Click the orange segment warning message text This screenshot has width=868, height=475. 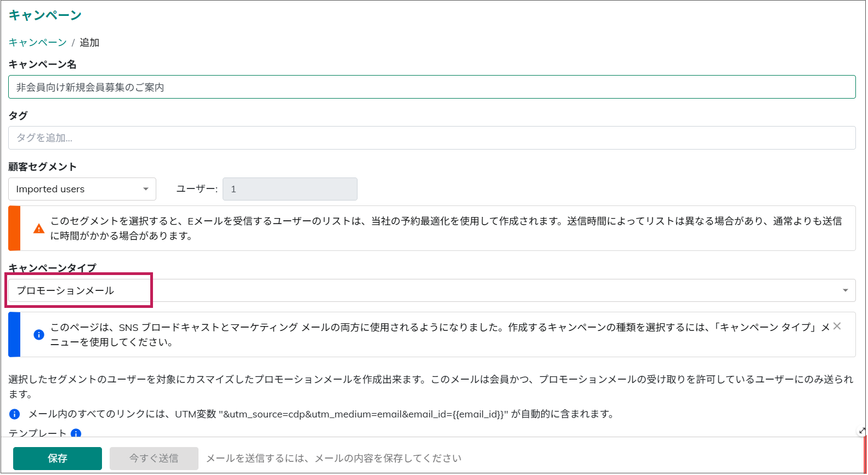[445, 228]
